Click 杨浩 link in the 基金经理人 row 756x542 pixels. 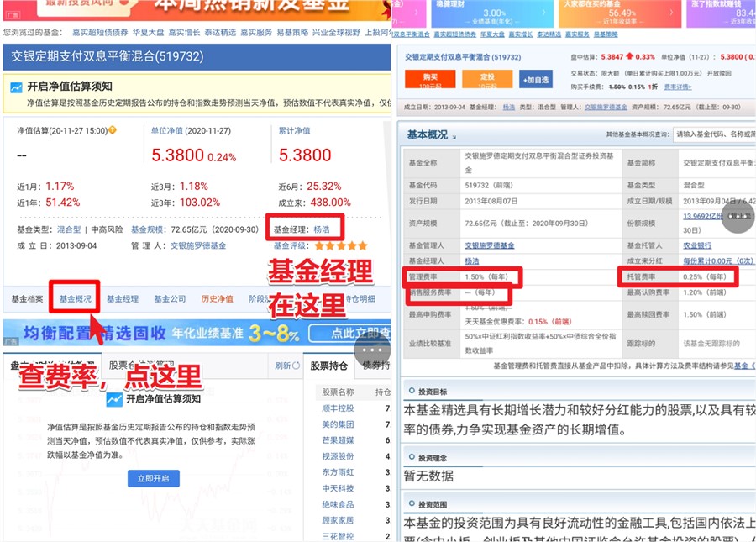pos(472,260)
